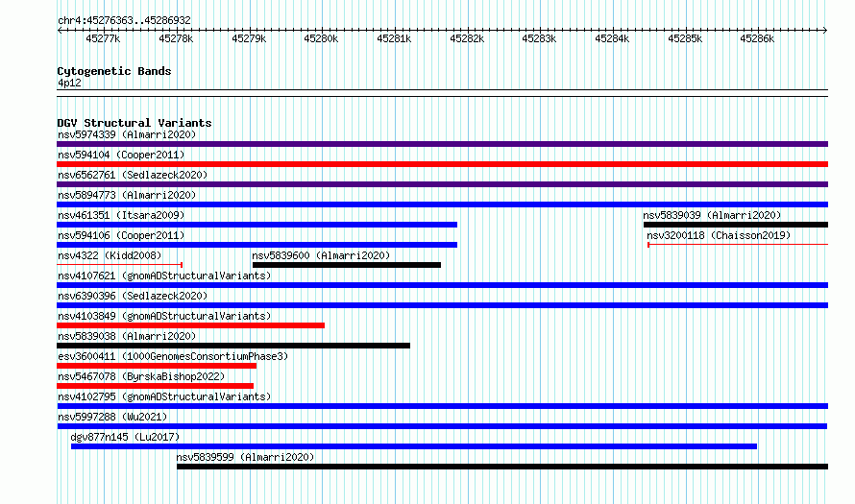Select the thin red nsv3200118 line
Image resolution: width=855 pixels, height=504 pixels.
coord(738,245)
